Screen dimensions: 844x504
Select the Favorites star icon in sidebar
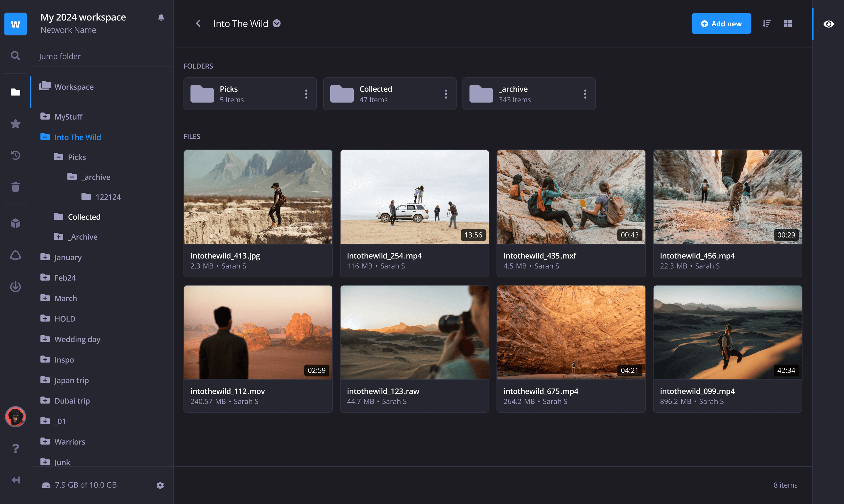point(15,124)
